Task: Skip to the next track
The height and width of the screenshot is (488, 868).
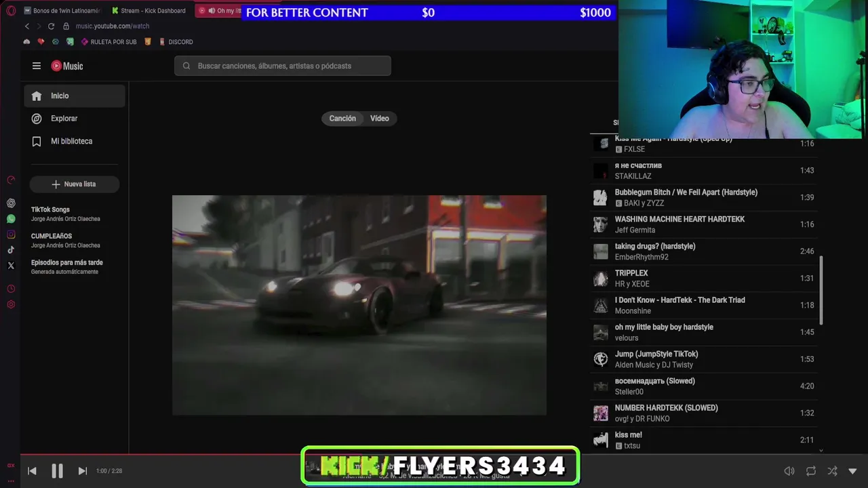Action: (82, 471)
